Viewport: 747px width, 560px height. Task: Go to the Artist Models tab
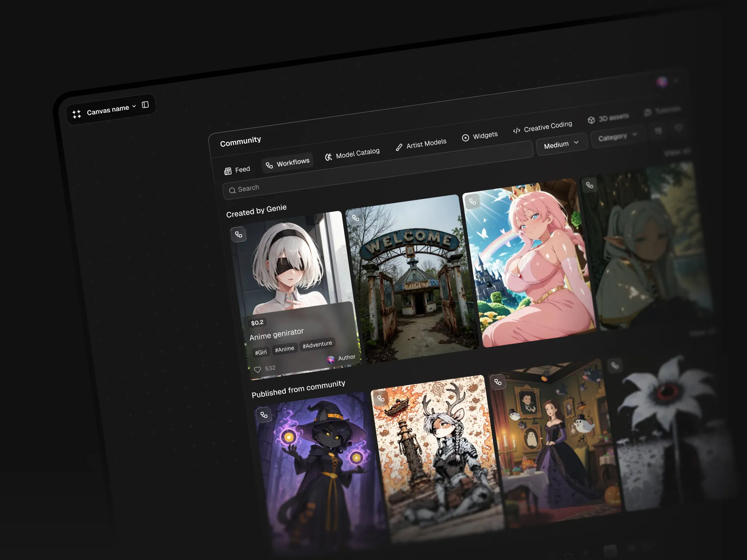pyautogui.click(x=421, y=144)
